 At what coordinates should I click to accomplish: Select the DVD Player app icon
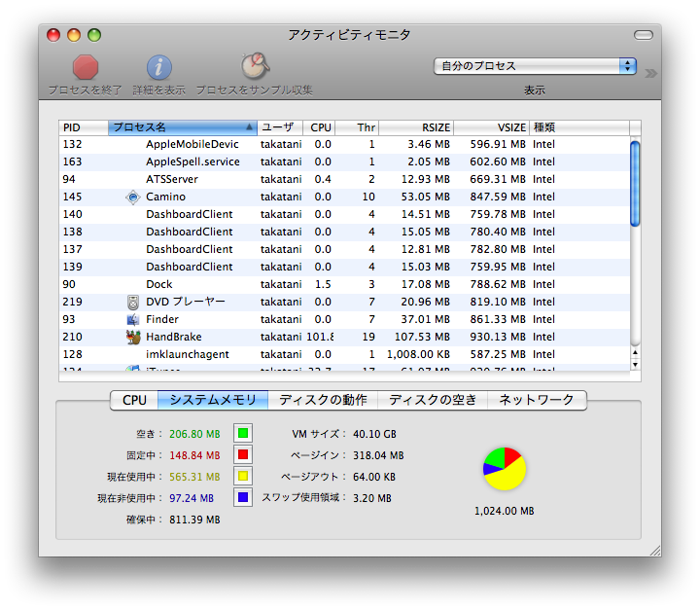132,303
